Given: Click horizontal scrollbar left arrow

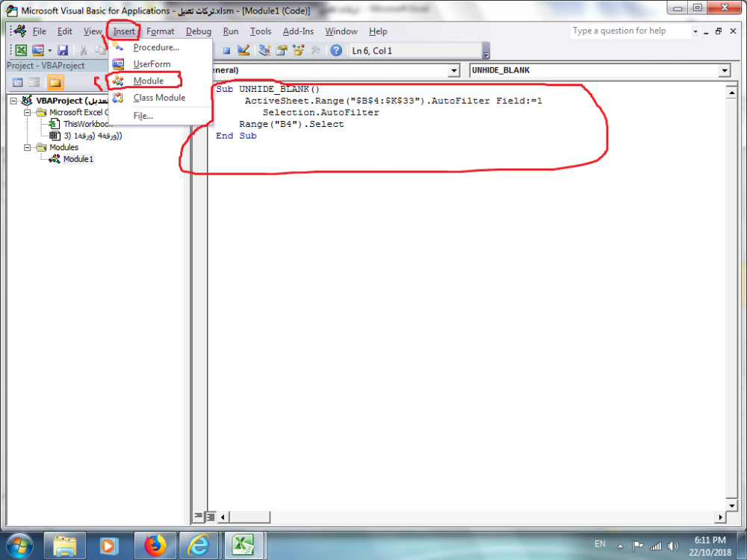Looking at the screenshot, I should pos(223,517).
